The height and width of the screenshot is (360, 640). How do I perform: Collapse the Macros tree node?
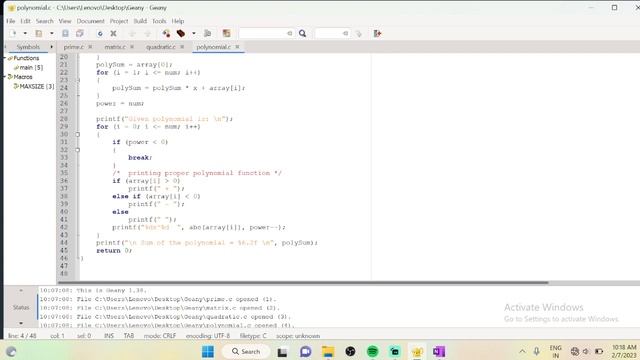[x=5, y=77]
